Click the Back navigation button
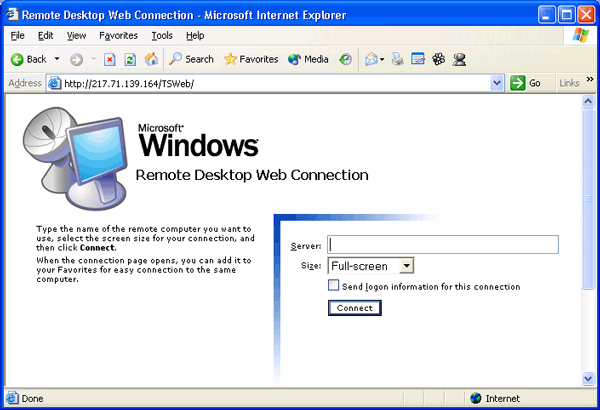 (x=29, y=59)
